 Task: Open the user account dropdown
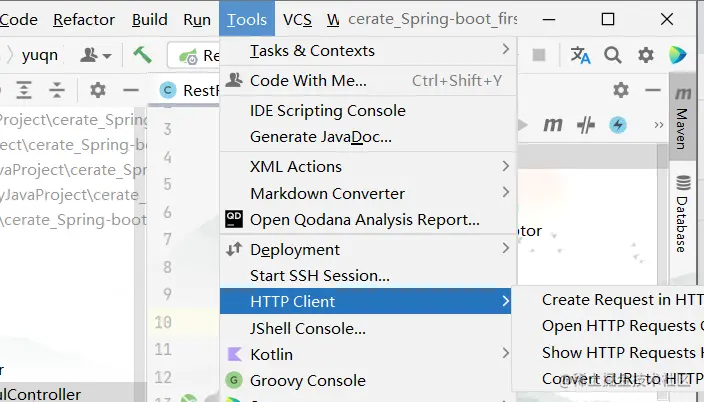pyautogui.click(x=96, y=56)
